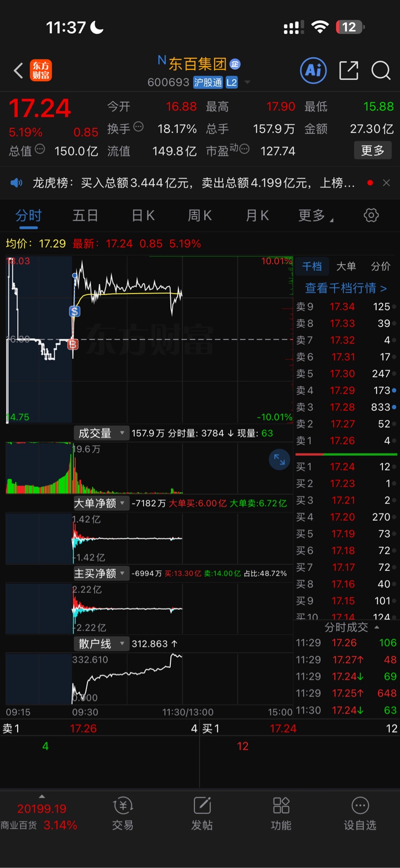This screenshot has width=400, height=868.
Task: Tap the share/export icon
Action: coord(348,70)
